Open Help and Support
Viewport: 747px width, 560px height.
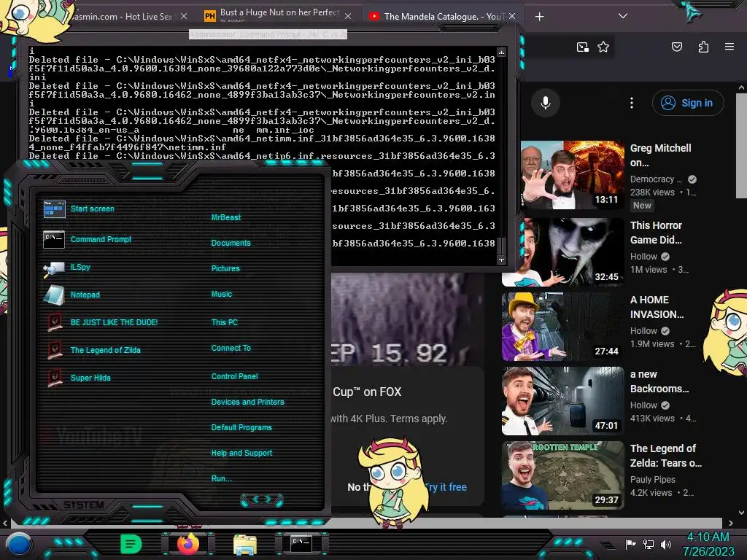pos(241,454)
